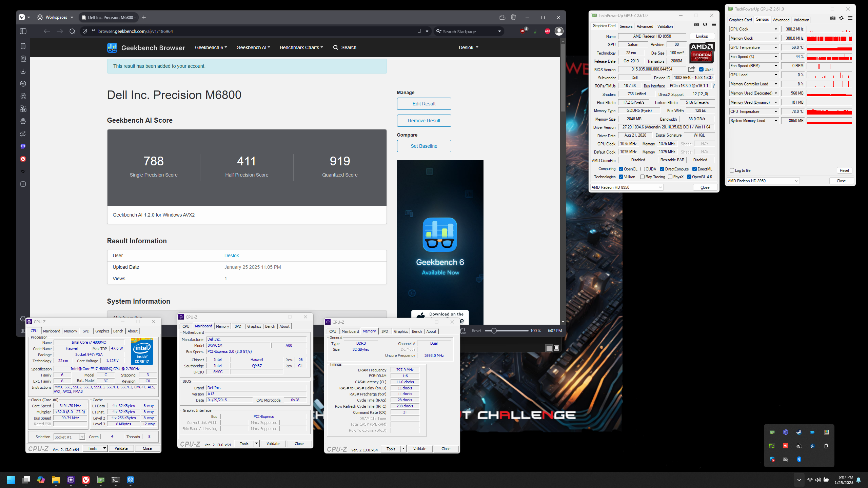Open Windows Start menu

11,480
